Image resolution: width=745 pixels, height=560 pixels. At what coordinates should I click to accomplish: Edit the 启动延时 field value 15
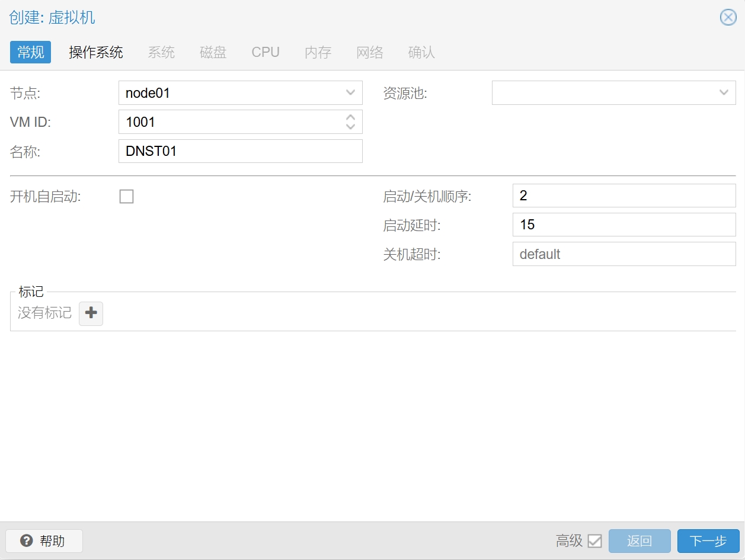624,225
